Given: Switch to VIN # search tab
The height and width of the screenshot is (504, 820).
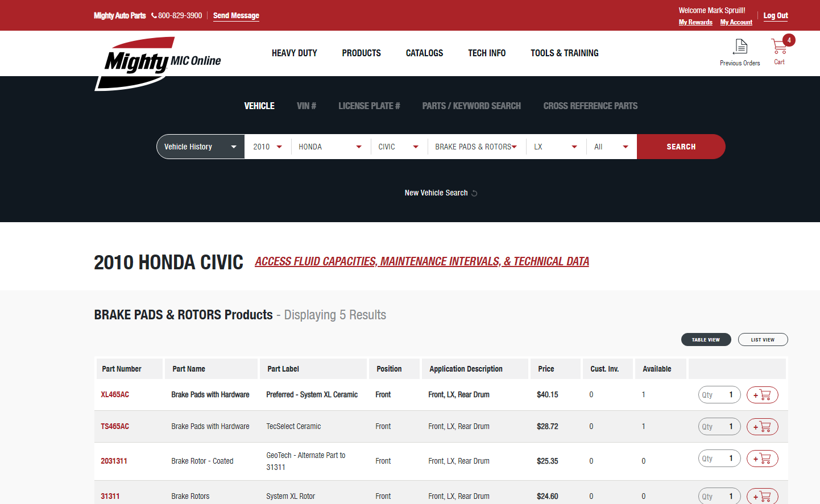Looking at the screenshot, I should pos(307,106).
